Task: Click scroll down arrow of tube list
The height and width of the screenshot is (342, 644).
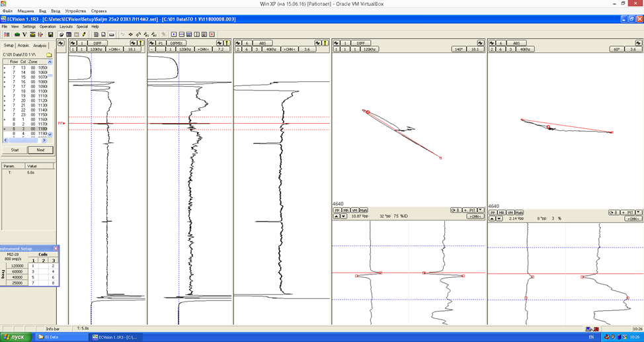Action: tap(50, 134)
